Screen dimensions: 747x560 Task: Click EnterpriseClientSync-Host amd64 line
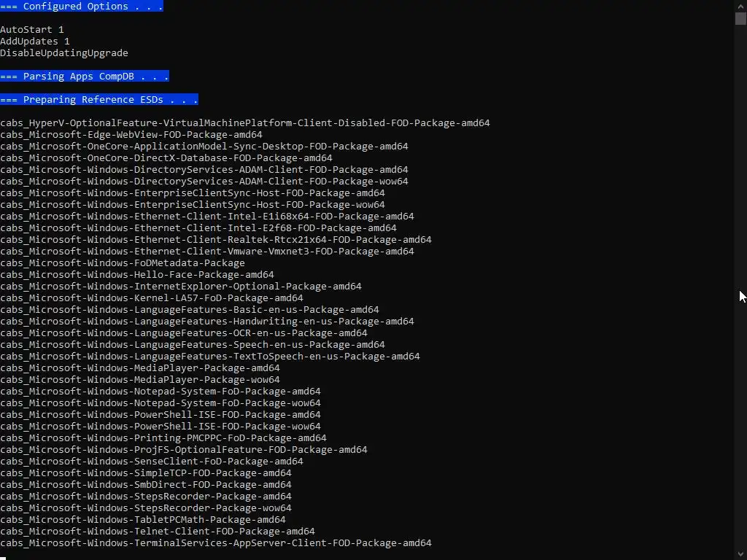[193, 192]
